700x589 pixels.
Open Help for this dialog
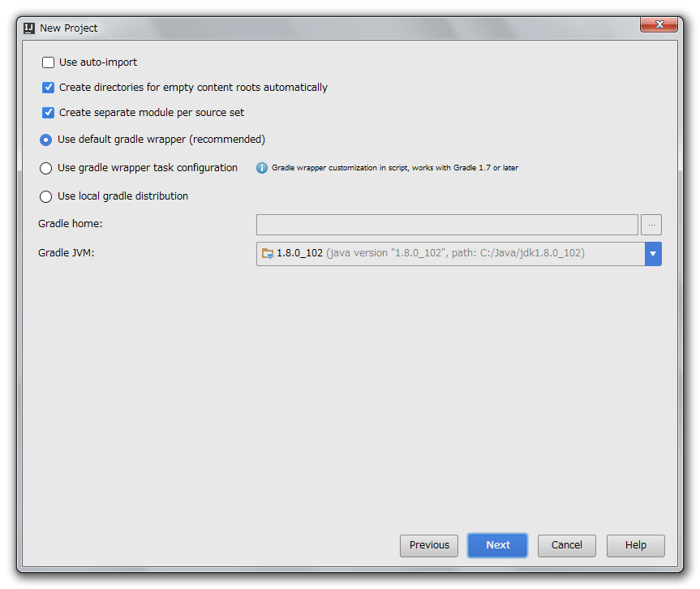tap(636, 545)
